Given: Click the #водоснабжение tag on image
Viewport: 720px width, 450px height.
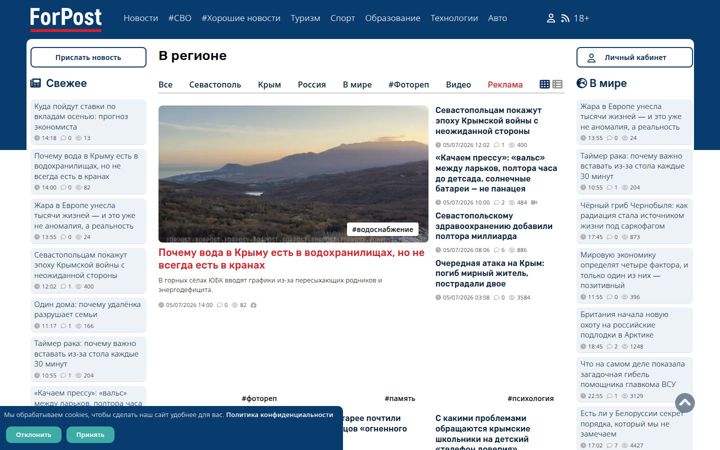Looking at the screenshot, I should pos(382,229).
